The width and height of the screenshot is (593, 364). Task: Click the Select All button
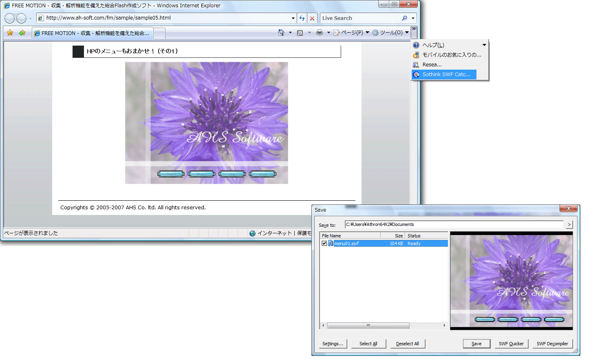click(x=368, y=344)
